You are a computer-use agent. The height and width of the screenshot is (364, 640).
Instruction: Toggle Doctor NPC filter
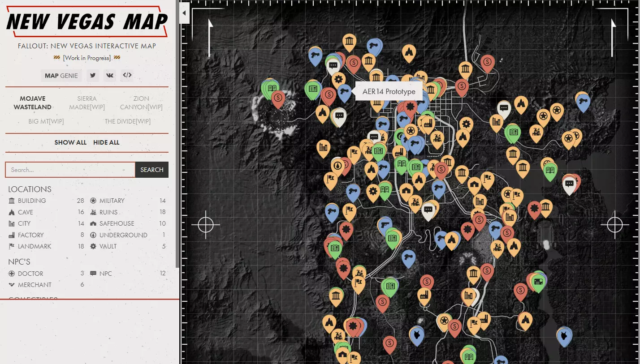pos(46,273)
